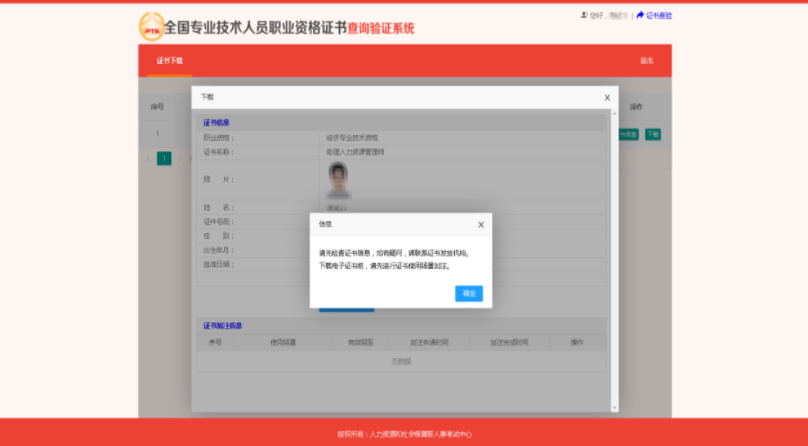Select page 1 in the pagination
Screen dimensions: 808x446
(x=164, y=158)
